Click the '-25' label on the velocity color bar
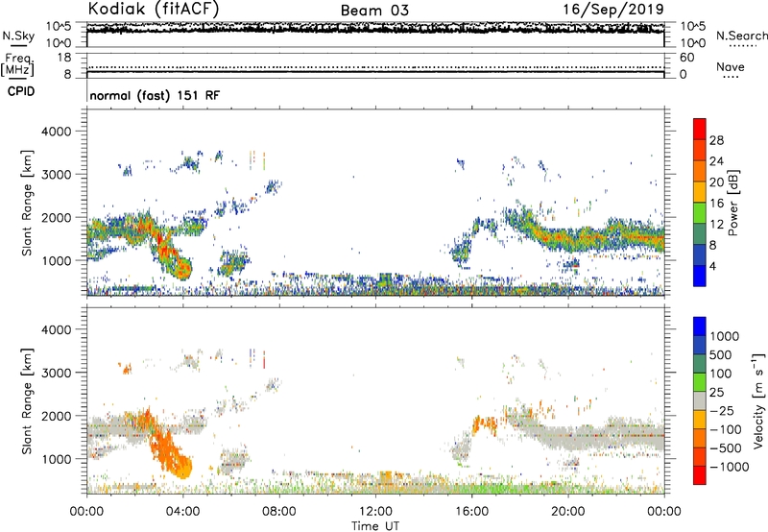Image resolution: width=768 pixels, height=532 pixels. coord(722,411)
